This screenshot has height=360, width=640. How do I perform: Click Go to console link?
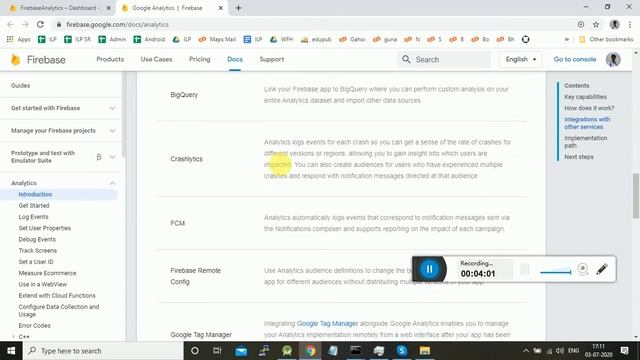575,59
